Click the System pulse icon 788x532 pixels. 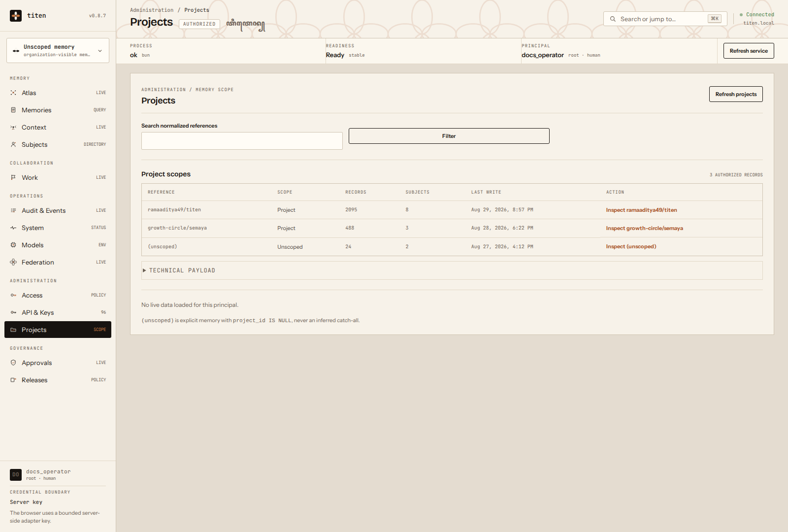13,228
